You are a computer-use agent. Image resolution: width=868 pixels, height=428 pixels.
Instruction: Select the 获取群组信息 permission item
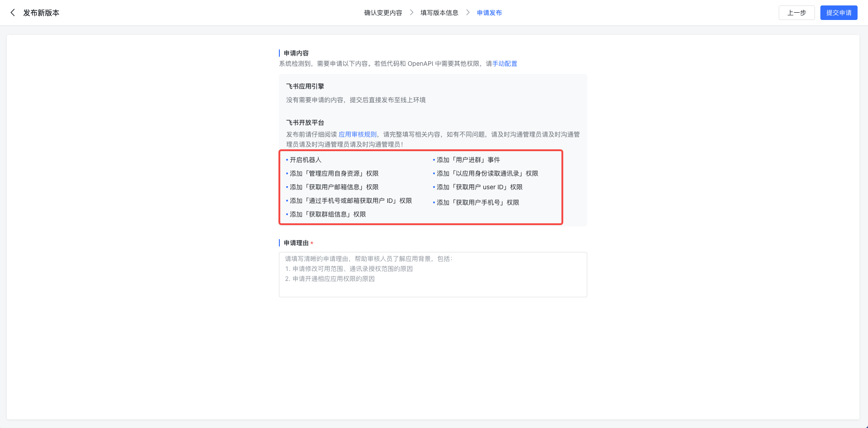pyautogui.click(x=327, y=214)
